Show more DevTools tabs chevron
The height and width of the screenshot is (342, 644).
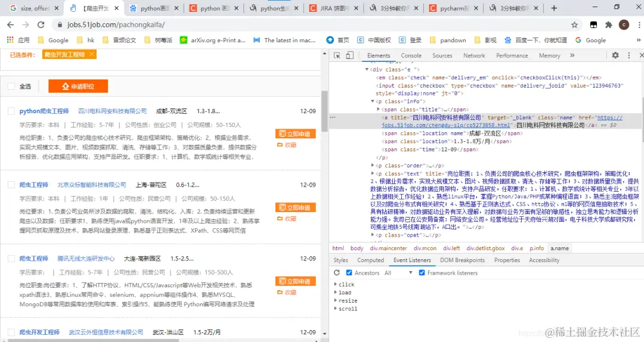(x=572, y=55)
